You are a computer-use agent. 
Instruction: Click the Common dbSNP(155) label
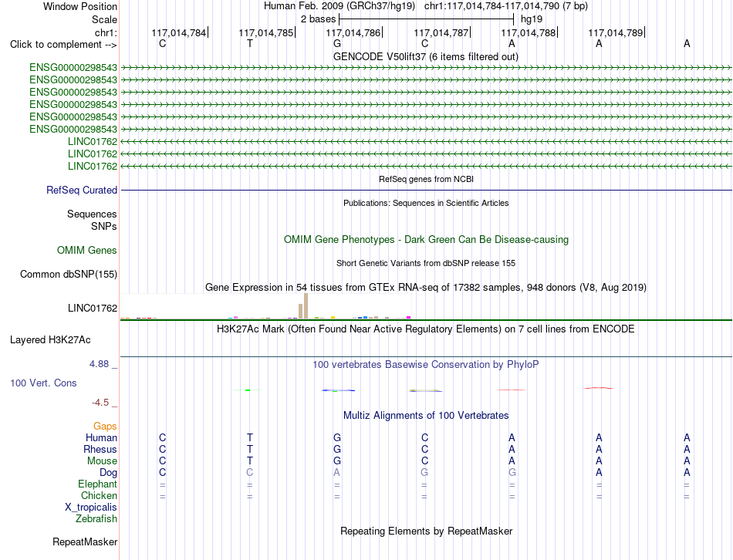pos(68,275)
